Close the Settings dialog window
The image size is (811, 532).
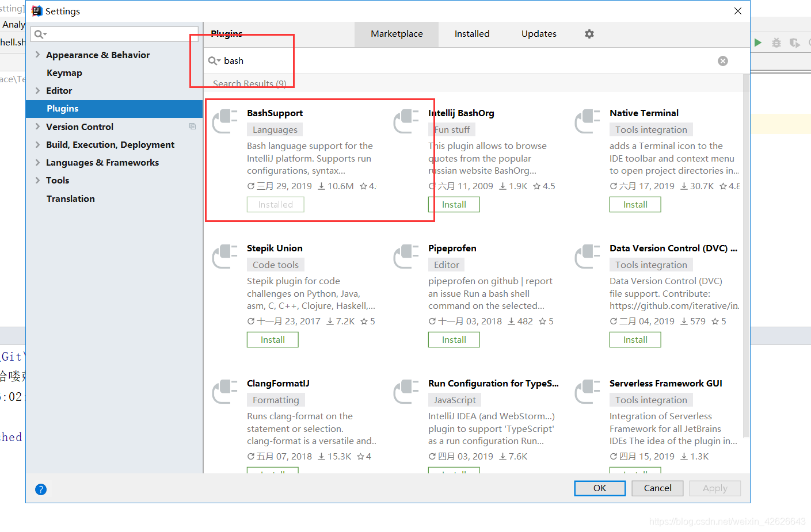(x=737, y=11)
